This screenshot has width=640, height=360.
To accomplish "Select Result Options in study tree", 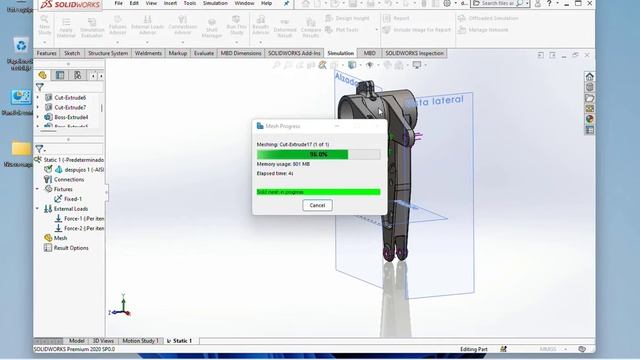I will point(66,248).
